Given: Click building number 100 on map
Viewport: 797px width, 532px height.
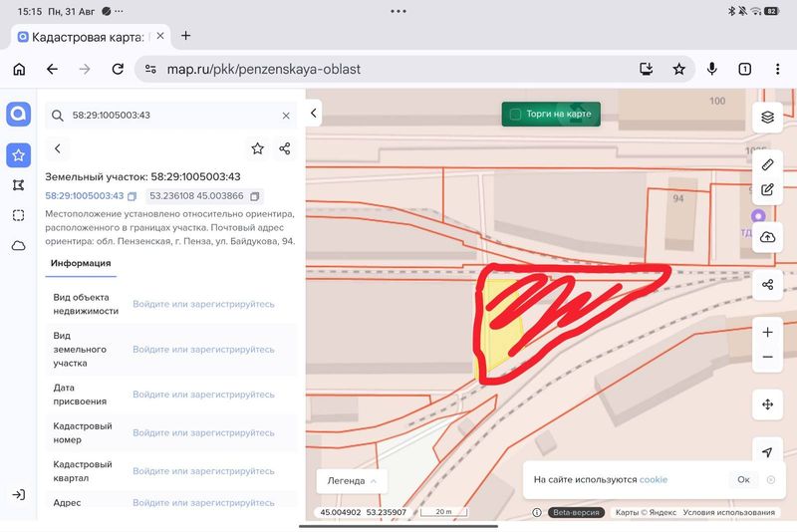Looking at the screenshot, I should pyautogui.click(x=717, y=101).
